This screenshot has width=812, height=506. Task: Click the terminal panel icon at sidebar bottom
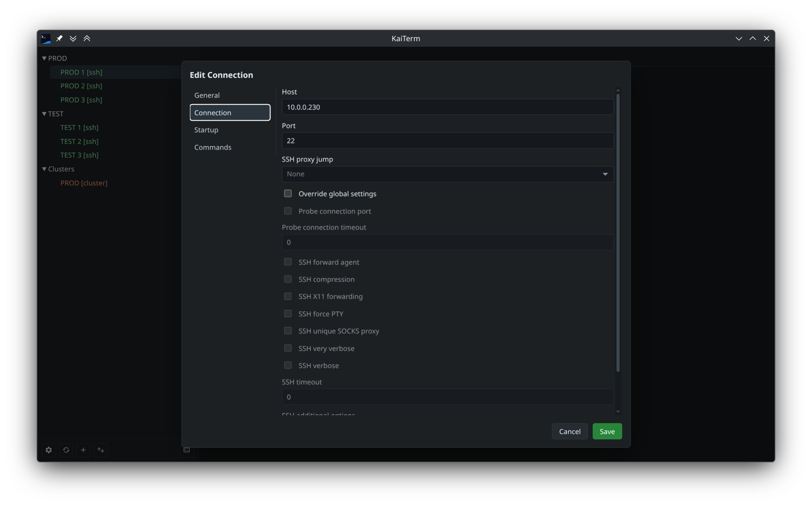tap(187, 450)
